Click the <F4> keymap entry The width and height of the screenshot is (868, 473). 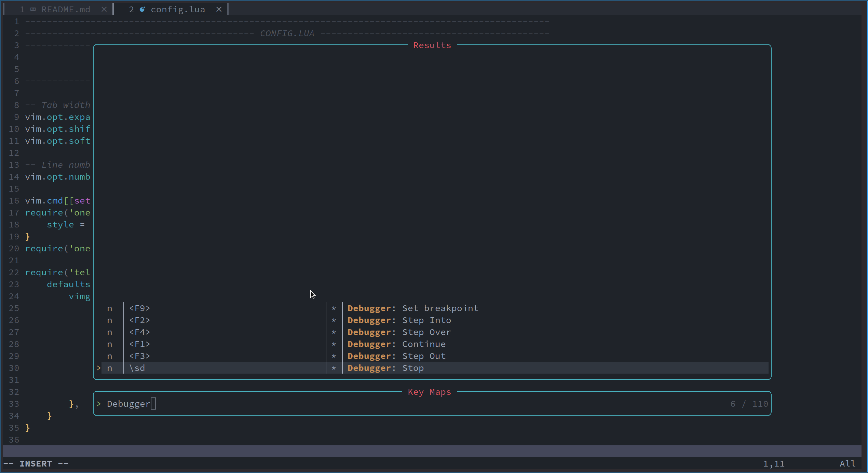coord(139,332)
